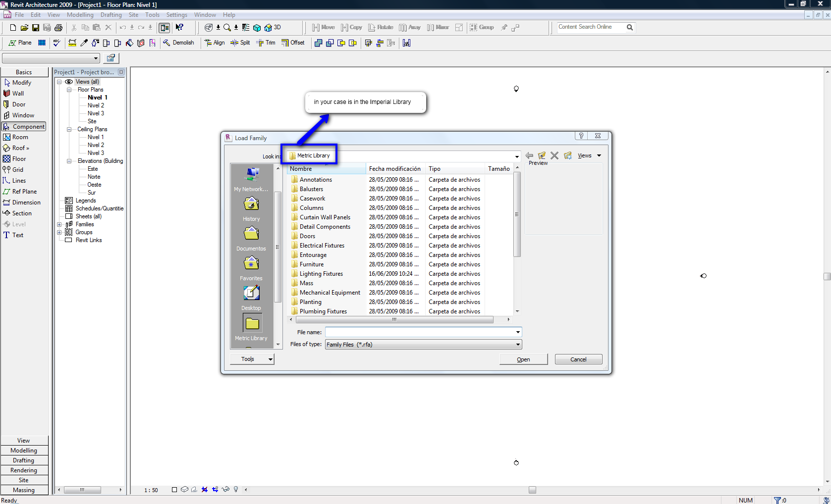This screenshot has height=504, width=831.
Task: Pick the Match Type eyedropper tool
Action: pos(84,43)
